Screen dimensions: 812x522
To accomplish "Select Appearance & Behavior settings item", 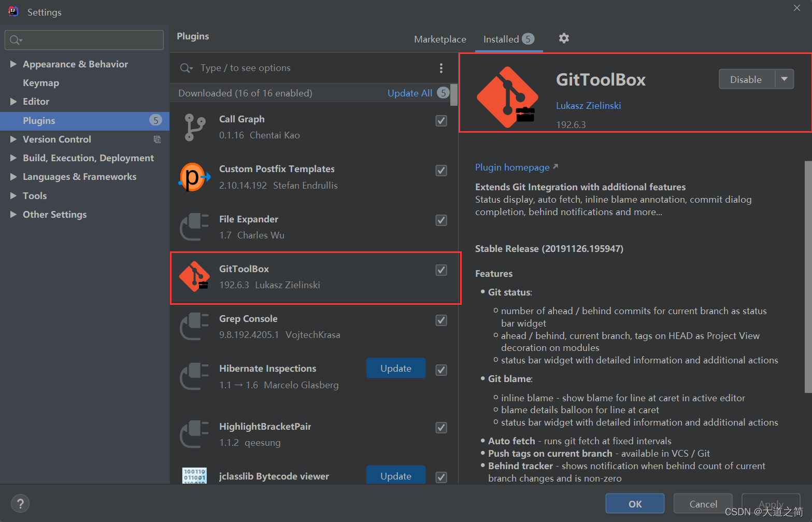I will (75, 64).
